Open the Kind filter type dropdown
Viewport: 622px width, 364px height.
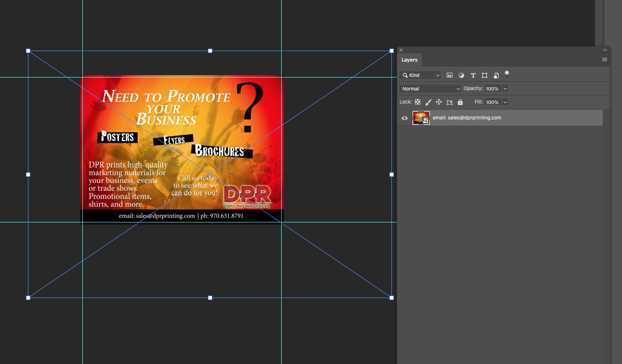pyautogui.click(x=420, y=76)
